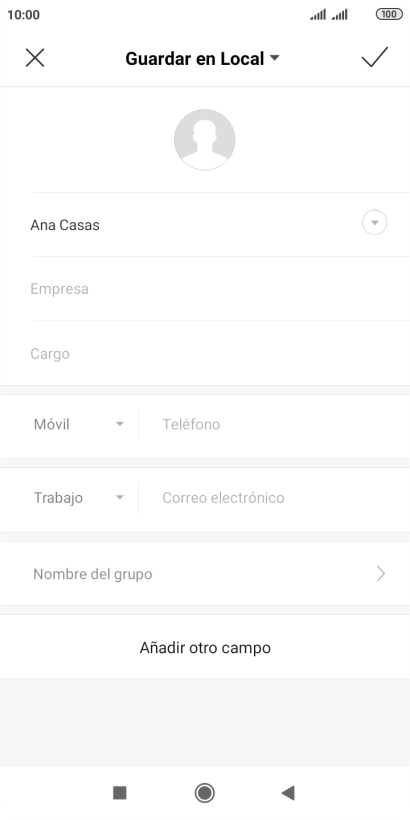Tap the Nombre del grupo row
This screenshot has height=820, width=410.
[x=205, y=574]
